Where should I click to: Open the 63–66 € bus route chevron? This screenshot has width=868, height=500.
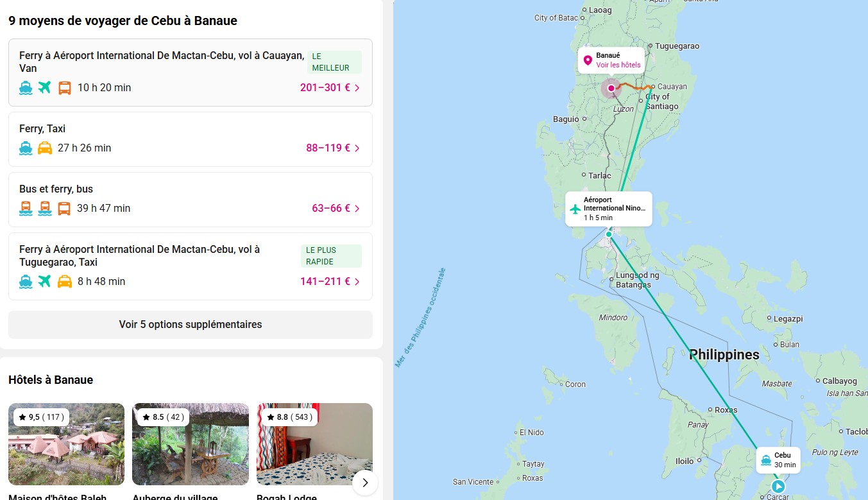(x=357, y=209)
